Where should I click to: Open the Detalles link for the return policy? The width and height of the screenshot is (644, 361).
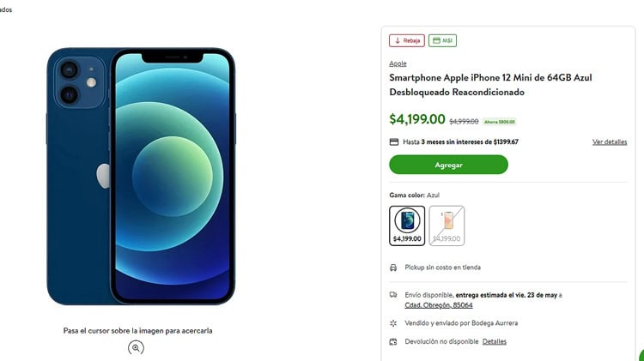coord(494,341)
